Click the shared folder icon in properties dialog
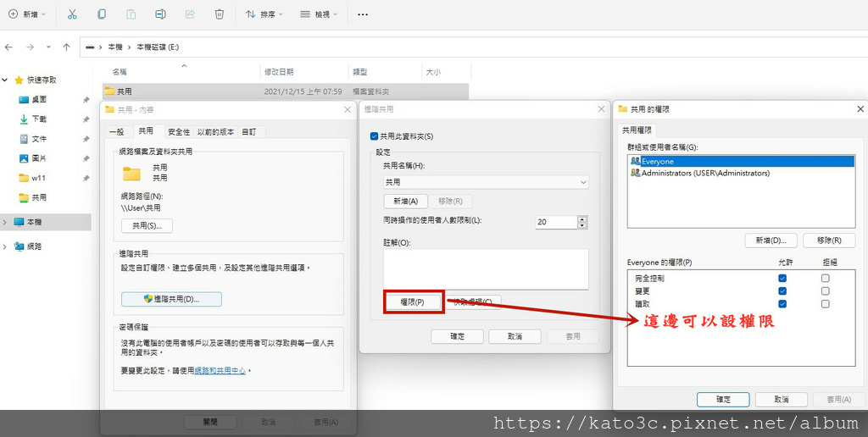Image resolution: width=868 pixels, height=437 pixels. pos(131,174)
